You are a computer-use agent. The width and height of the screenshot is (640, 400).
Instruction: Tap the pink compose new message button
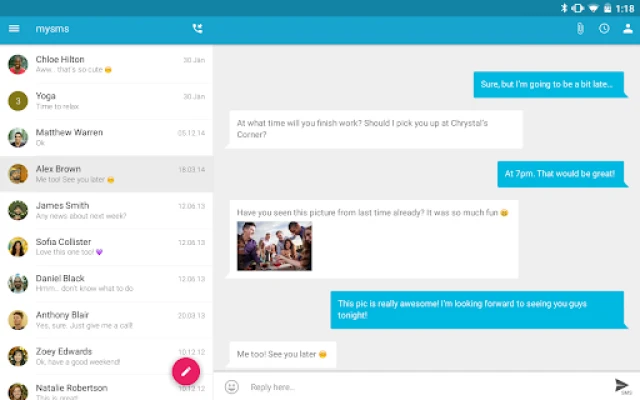pyautogui.click(x=186, y=371)
